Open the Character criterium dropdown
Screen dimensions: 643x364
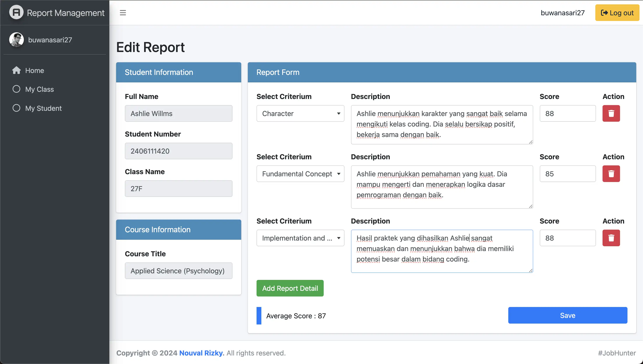[300, 113]
